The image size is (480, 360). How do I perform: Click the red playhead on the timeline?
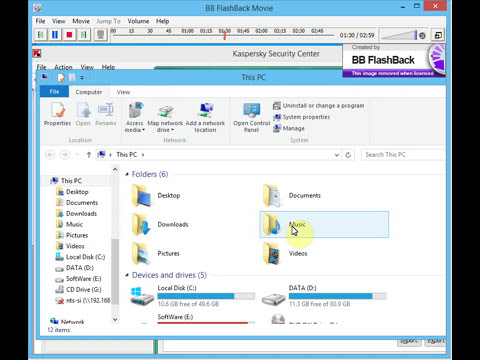[225, 35]
